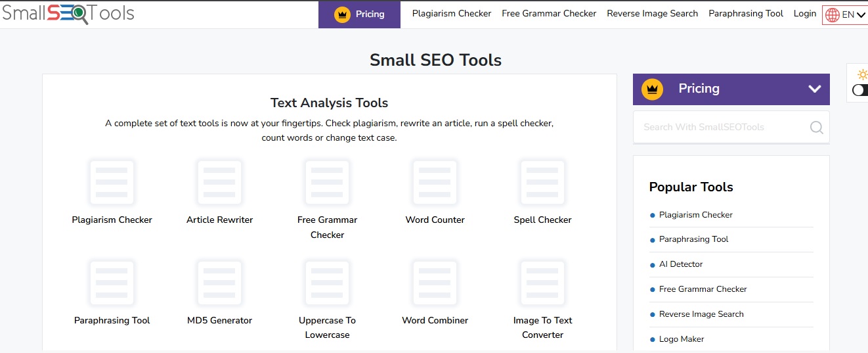The width and height of the screenshot is (868, 353).
Task: Open AI Detector in Popular Tools
Action: coord(681,264)
